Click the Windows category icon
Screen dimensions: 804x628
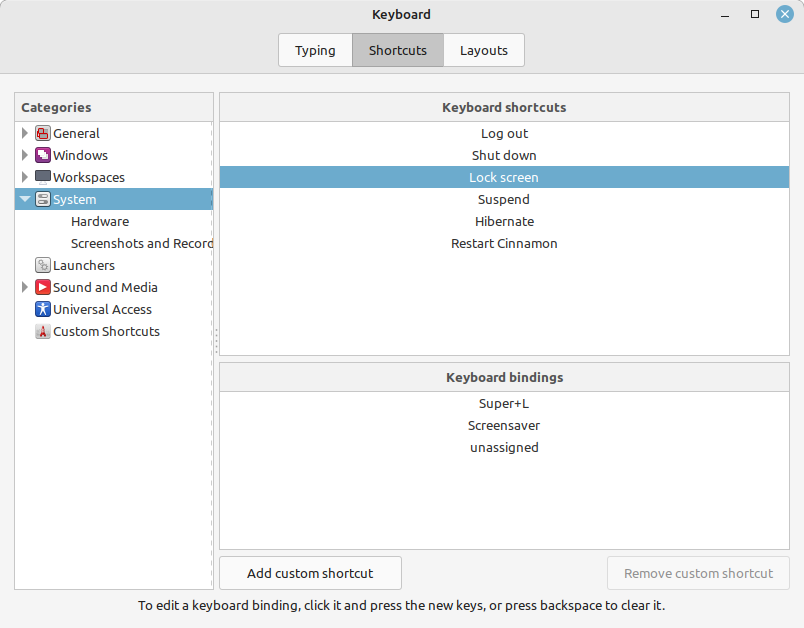coord(43,155)
